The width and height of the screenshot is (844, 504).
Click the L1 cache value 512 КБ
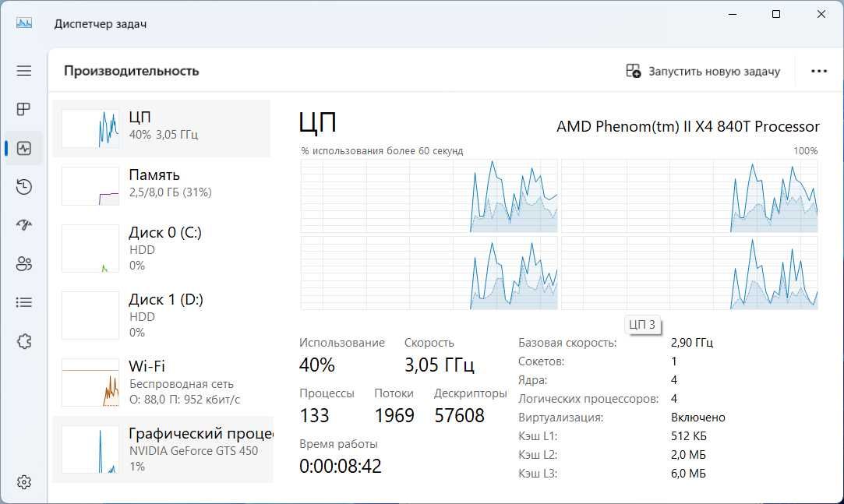[x=688, y=436]
